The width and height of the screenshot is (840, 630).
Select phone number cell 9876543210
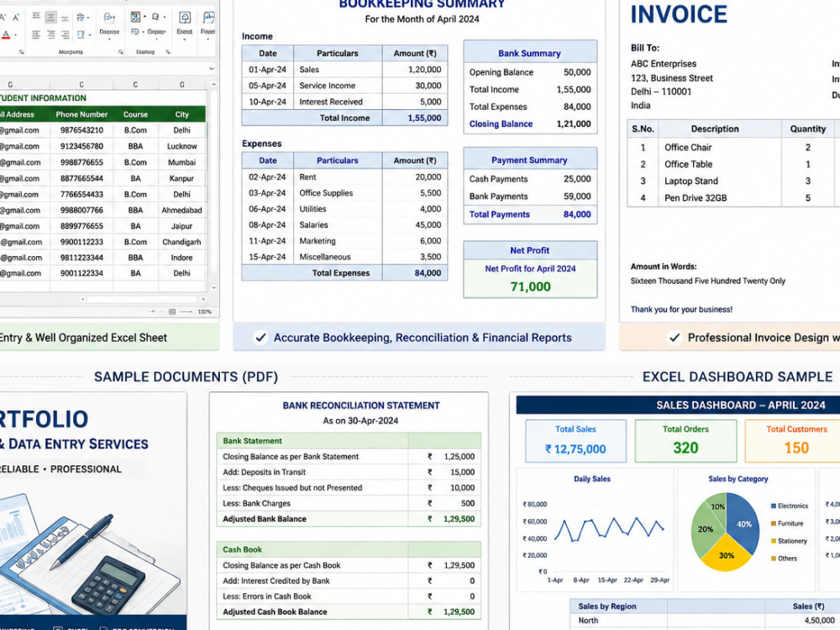(81, 130)
